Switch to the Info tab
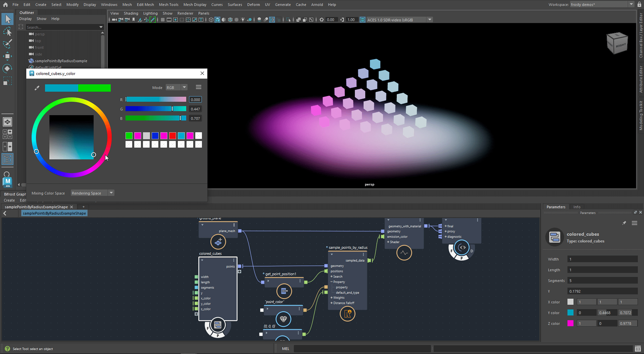Viewport: 644px width, 354px height. click(x=577, y=207)
